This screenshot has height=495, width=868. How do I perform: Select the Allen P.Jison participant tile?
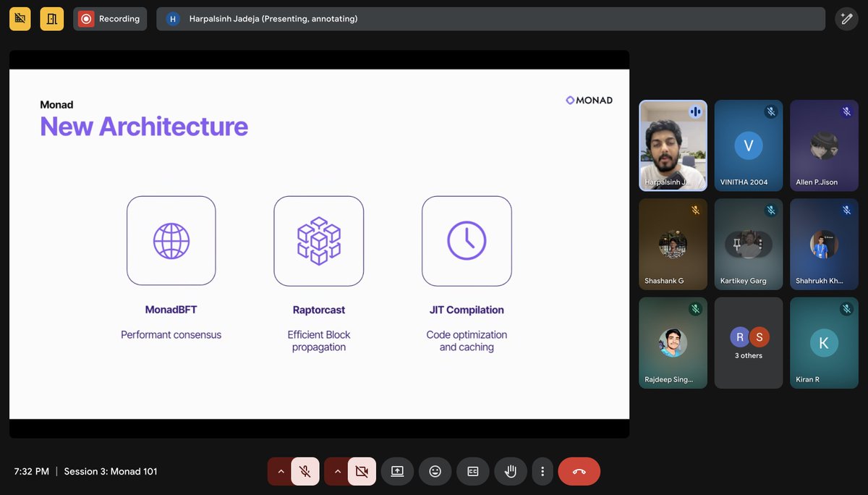pos(824,145)
